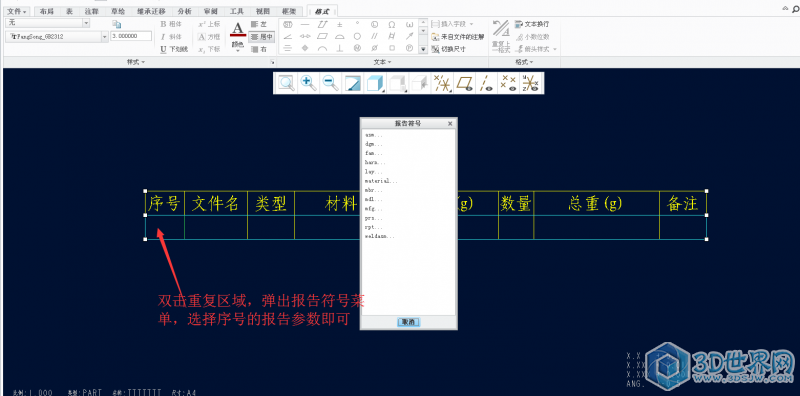
Task: Insert the Omega symbol
Action: 392,24
